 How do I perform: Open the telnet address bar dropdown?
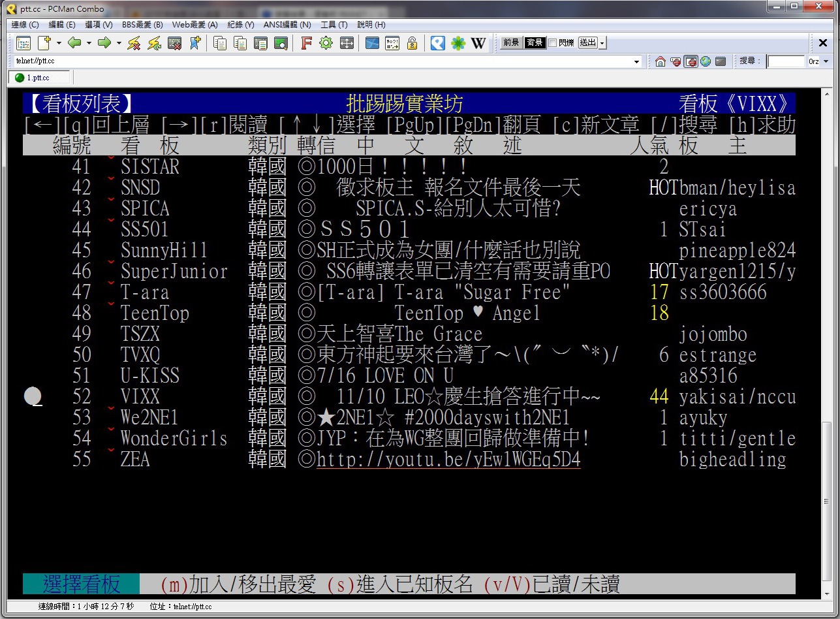coord(637,61)
